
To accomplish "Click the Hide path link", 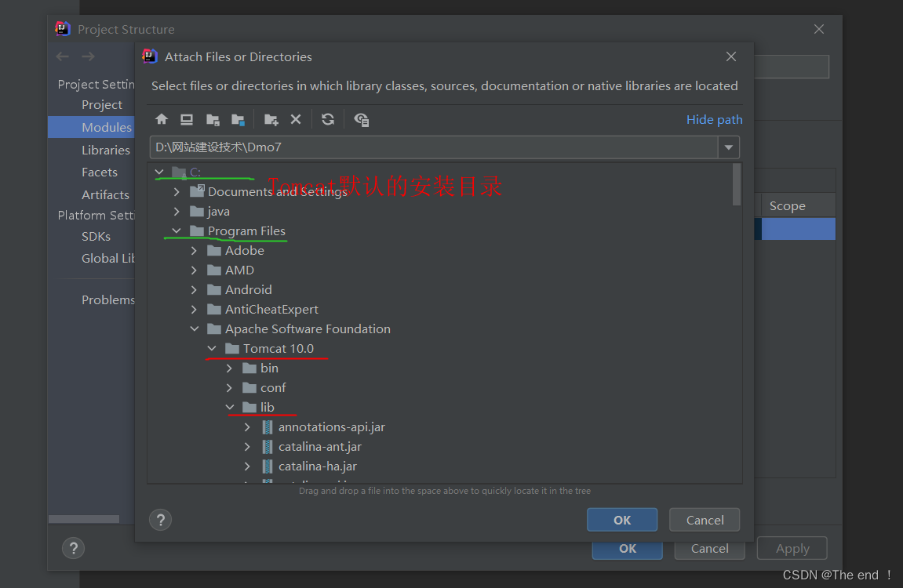I will (714, 120).
